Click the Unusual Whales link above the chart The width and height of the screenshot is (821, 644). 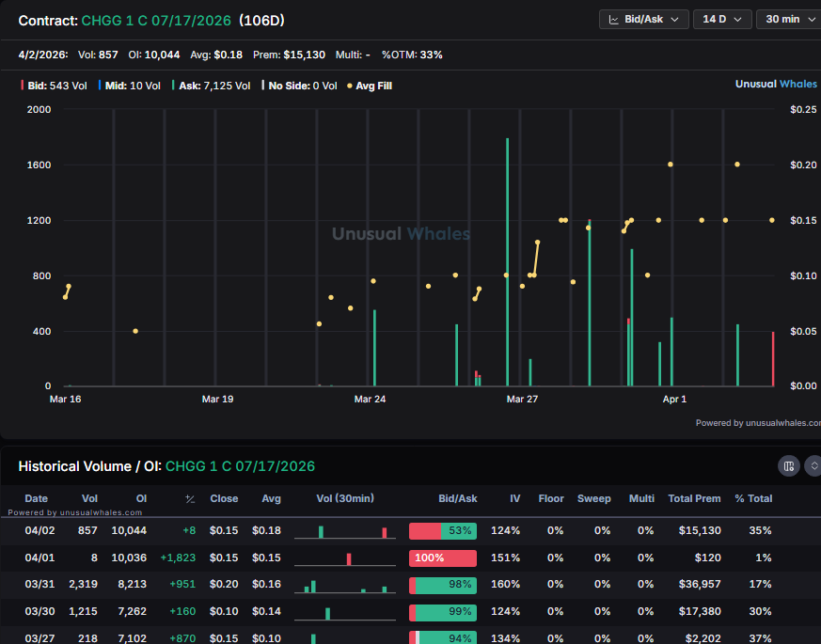(776, 84)
